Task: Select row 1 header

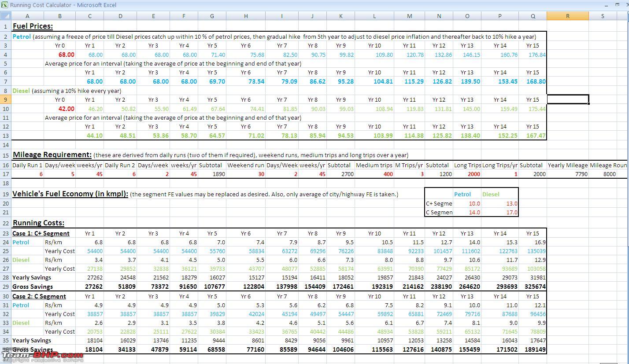Action: click(x=5, y=26)
